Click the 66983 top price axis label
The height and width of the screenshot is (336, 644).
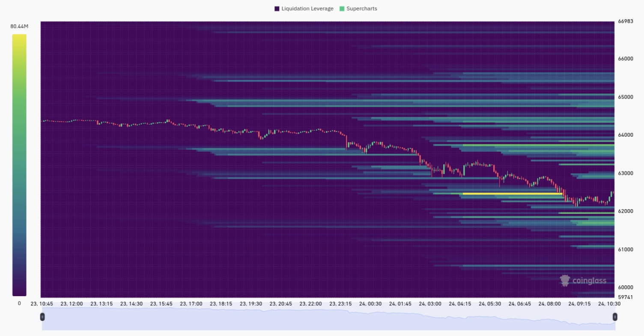point(625,21)
